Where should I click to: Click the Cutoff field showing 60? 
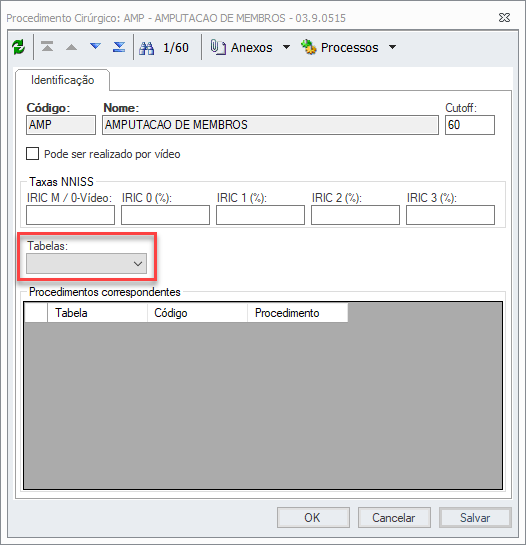pyautogui.click(x=470, y=125)
